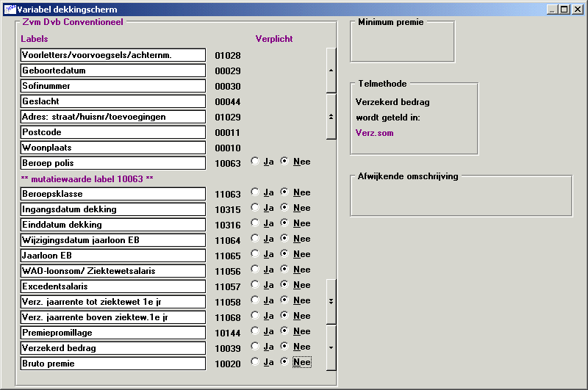Click the double down arrow page button
The image size is (588, 390).
pos(331,301)
